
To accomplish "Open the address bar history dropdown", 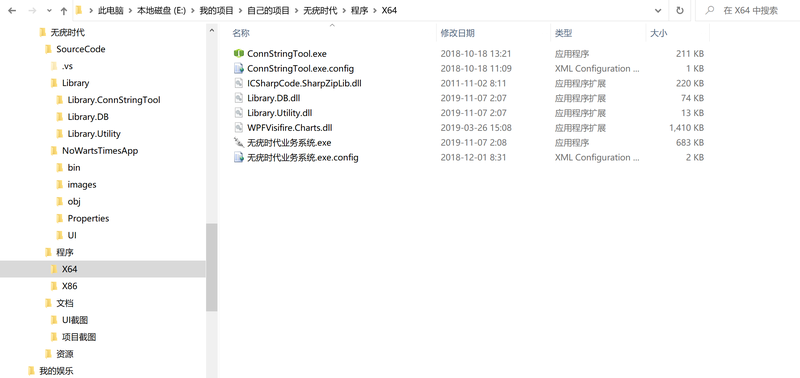I will [x=658, y=10].
